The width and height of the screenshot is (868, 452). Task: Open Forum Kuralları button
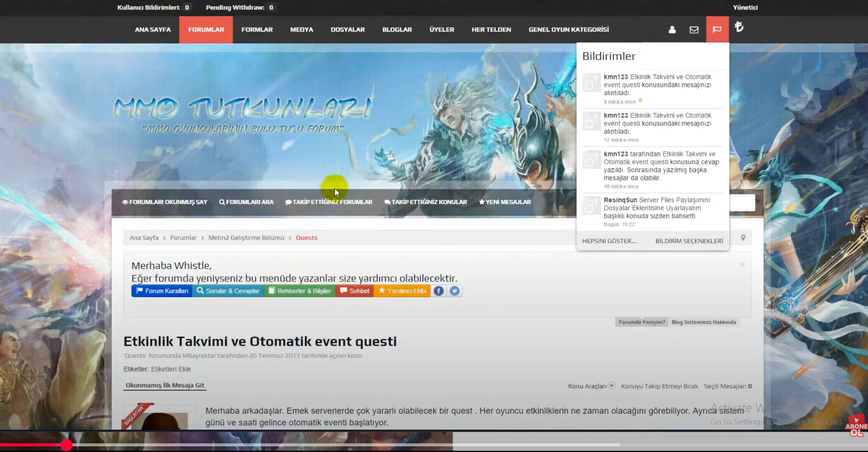tap(162, 291)
